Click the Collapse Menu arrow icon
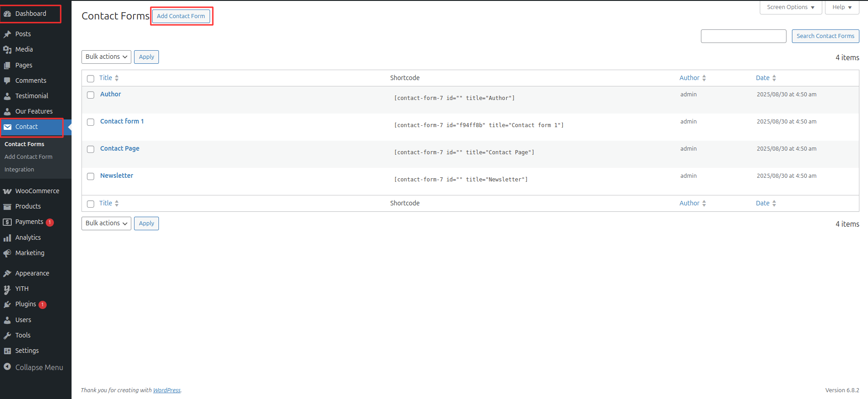Image resolution: width=868 pixels, height=399 pixels. [7, 367]
